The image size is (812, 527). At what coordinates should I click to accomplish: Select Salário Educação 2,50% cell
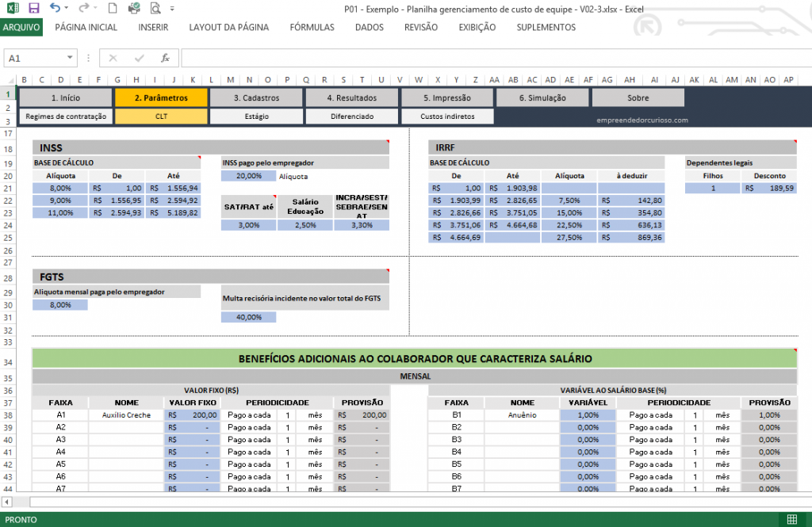tap(305, 225)
